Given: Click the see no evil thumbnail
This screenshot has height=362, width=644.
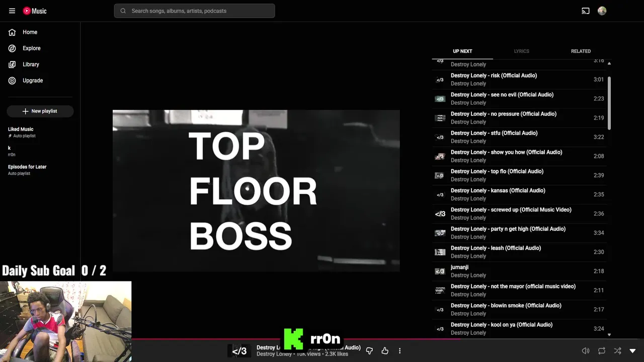Looking at the screenshot, I should (x=440, y=99).
